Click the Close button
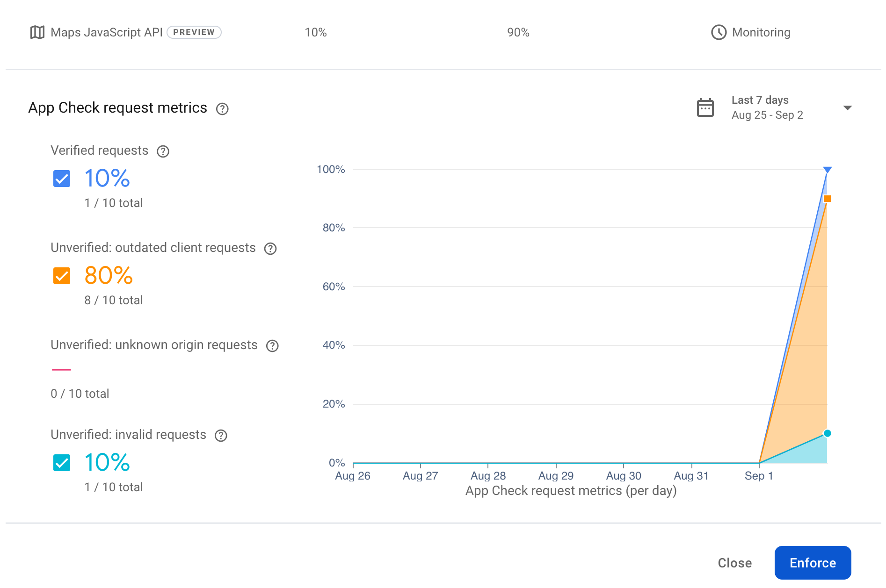 (734, 563)
